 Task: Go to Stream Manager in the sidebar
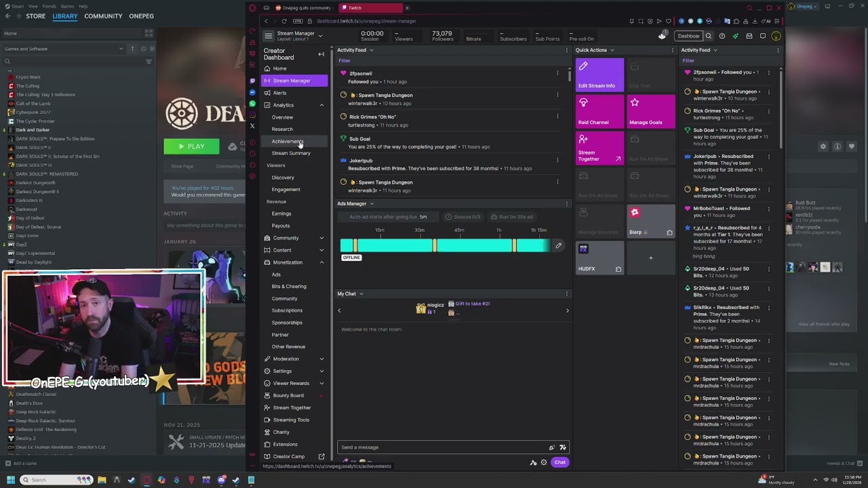[294, 81]
